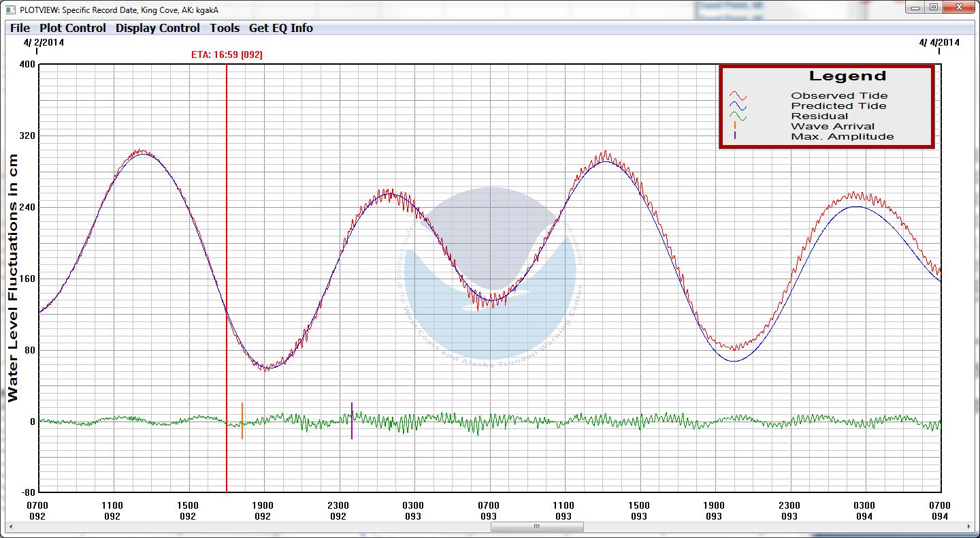Click the horizontal scrollbar thumb

pyautogui.click(x=537, y=526)
